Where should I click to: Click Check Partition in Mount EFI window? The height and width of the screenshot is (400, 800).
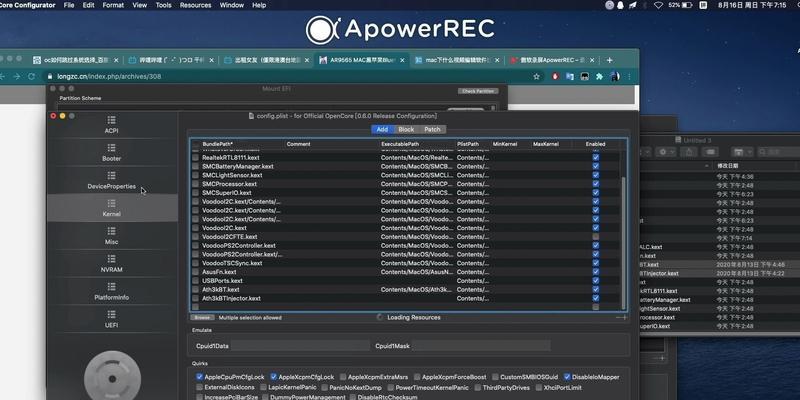(x=478, y=91)
